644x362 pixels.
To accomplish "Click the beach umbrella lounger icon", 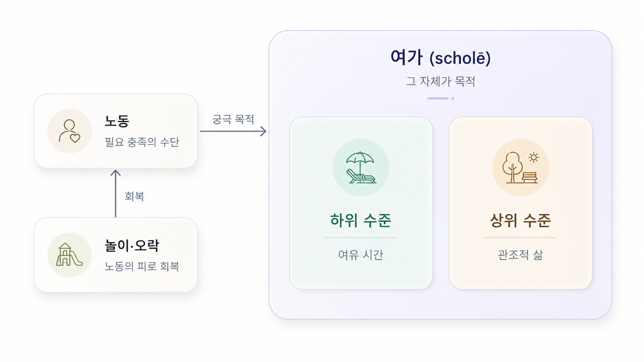I will (361, 167).
